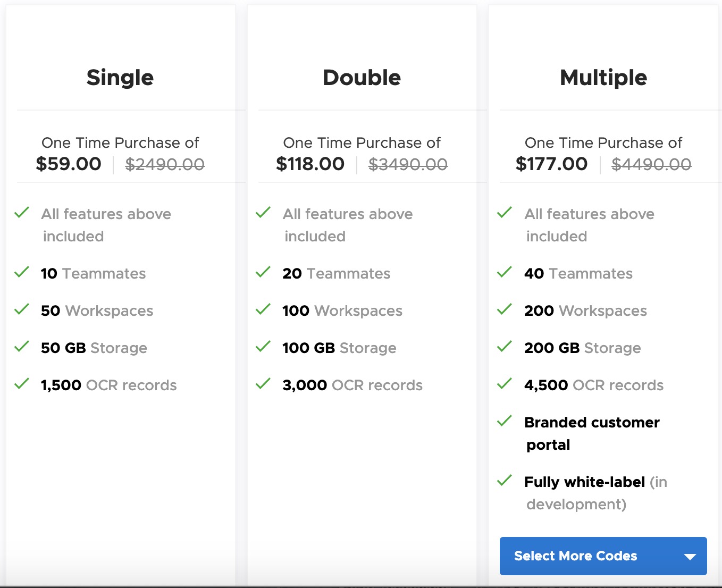722x588 pixels.
Task: Click checkmark next to 3,000 OCR records
Action: [263, 384]
